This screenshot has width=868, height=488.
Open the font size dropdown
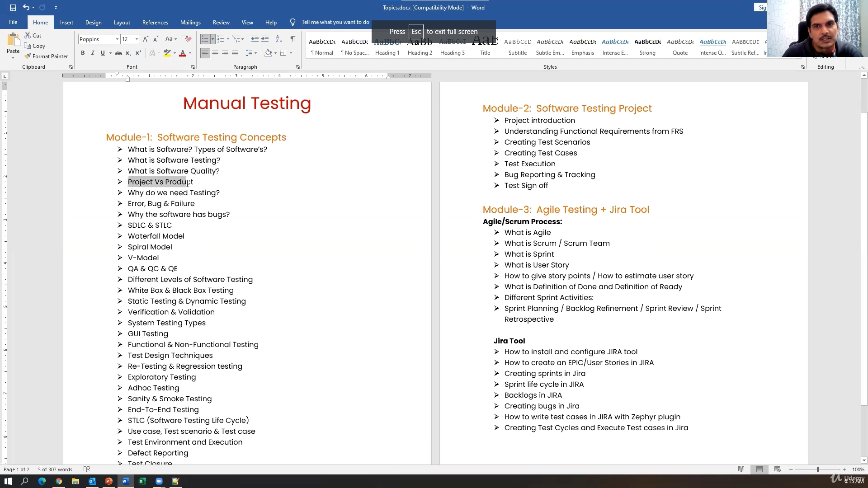[137, 39]
